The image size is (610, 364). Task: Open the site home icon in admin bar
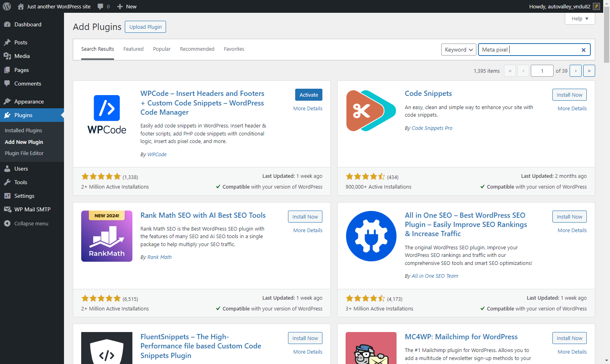(x=21, y=6)
